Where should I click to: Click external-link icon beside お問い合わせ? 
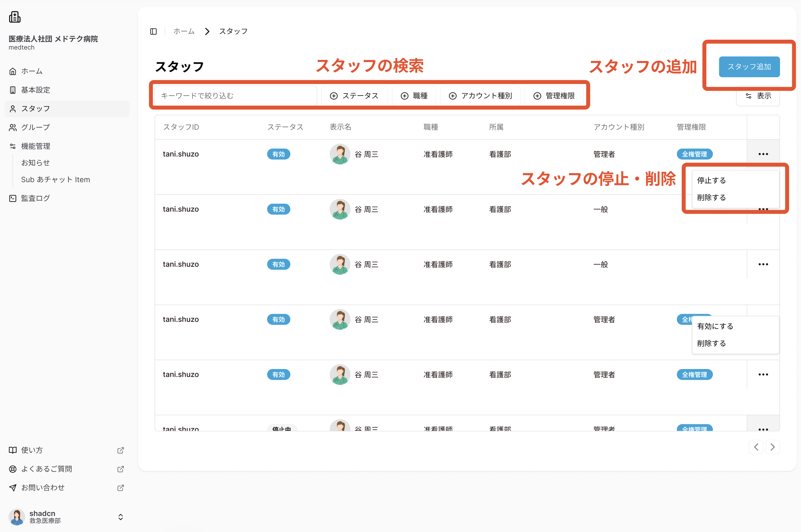coord(120,488)
